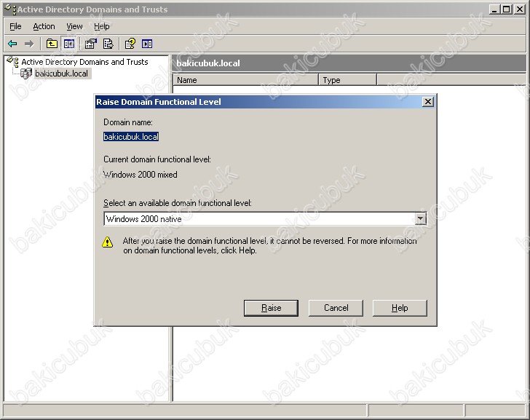This screenshot has height=420, width=530.
Task: Click the 'Current domain functional level:' label
Action: tap(157, 159)
